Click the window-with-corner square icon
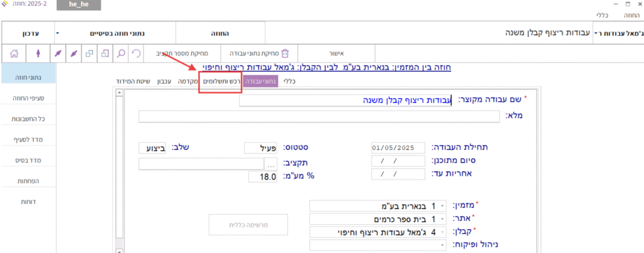This screenshot has width=644, height=253. click(104, 54)
